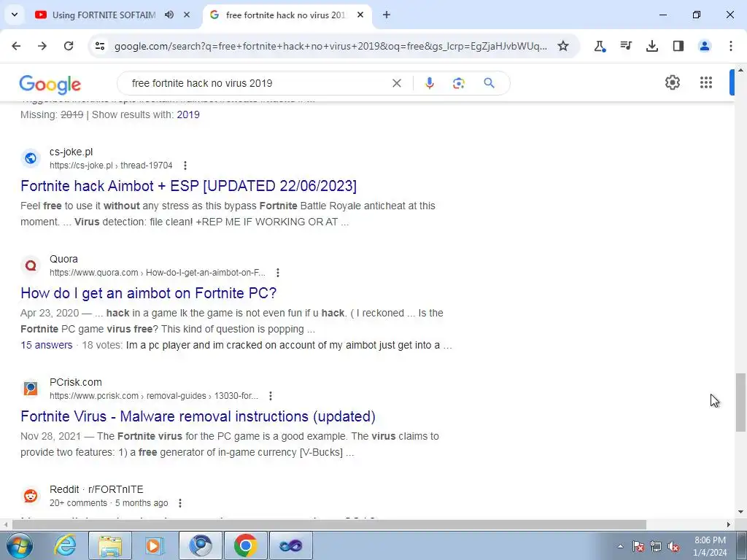This screenshot has width=747, height=560.
Task: Open Chrome Labs flask icon
Action: pos(600,46)
